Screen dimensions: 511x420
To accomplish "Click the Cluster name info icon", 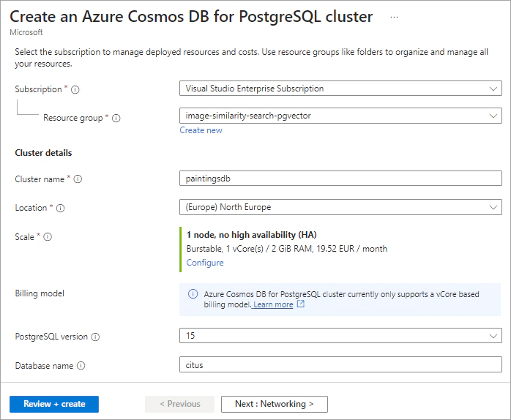I will [x=78, y=179].
